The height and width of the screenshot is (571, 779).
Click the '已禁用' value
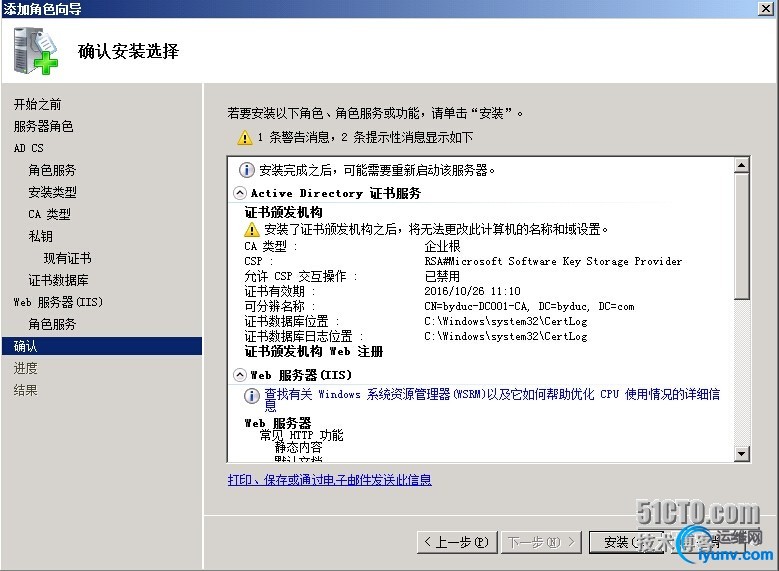[x=442, y=276]
